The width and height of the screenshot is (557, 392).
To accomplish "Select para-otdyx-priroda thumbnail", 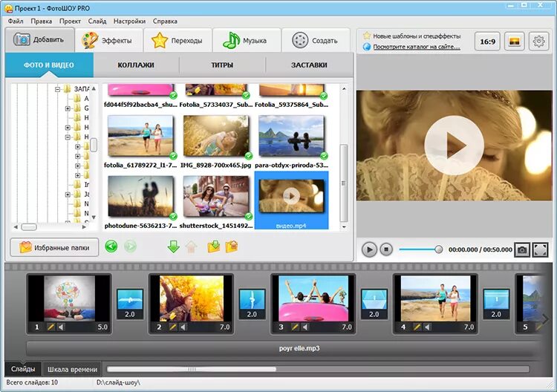I will pos(292,136).
